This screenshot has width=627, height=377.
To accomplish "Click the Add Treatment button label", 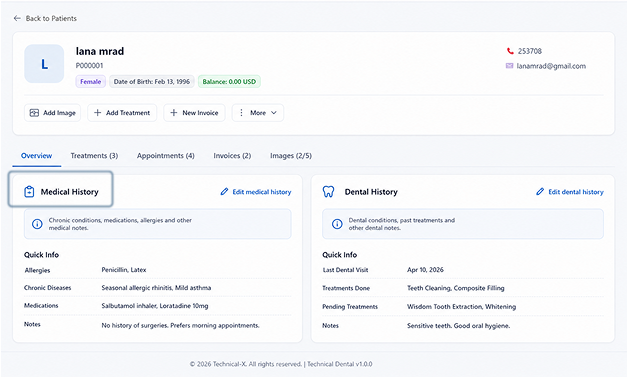I will [128, 113].
